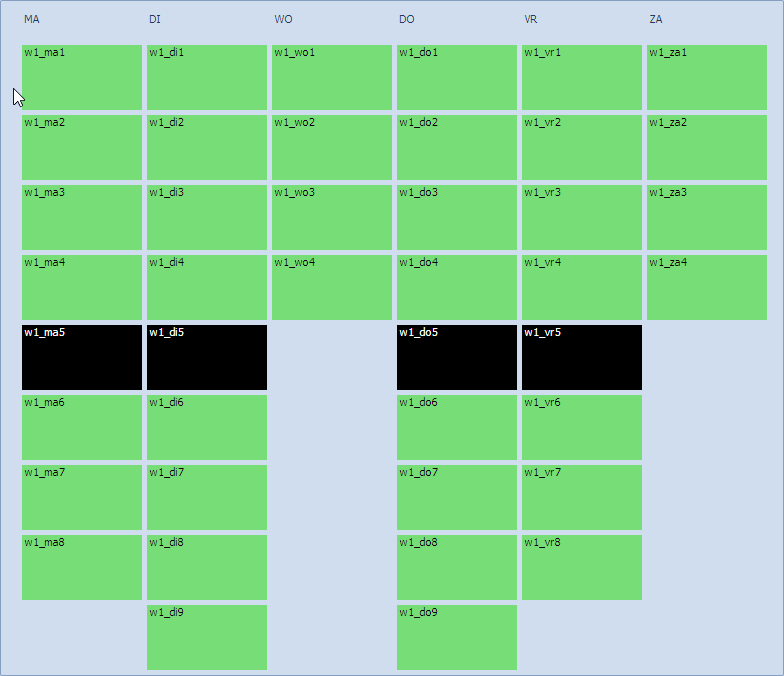
Task: Select the w1_ma8 block
Action: 82,568
